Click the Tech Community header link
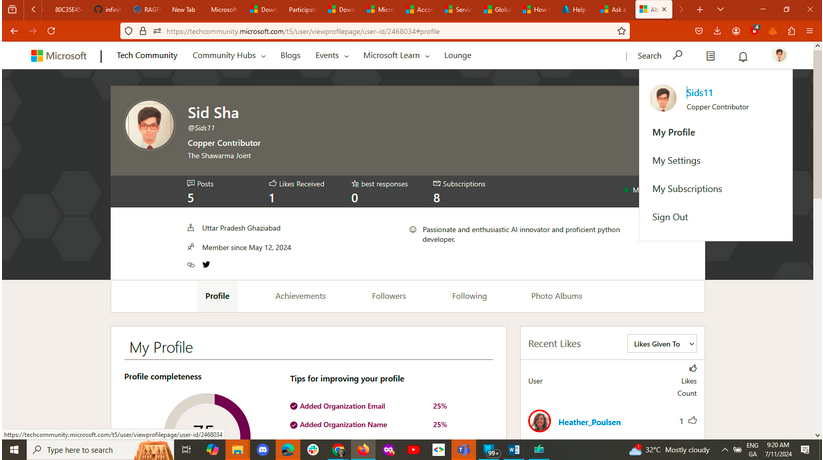The height and width of the screenshot is (460, 823). click(147, 56)
